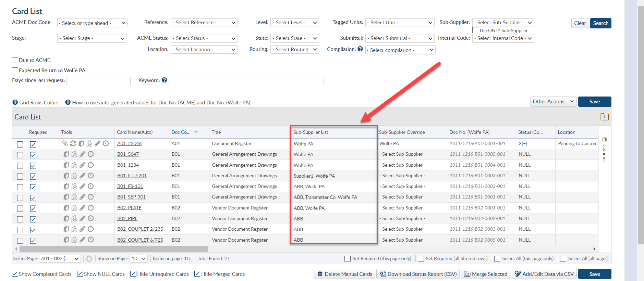644x281 pixels.
Task: Click pencil edit icon in B02_COUPLET 6/725 row
Action: click(82, 240)
